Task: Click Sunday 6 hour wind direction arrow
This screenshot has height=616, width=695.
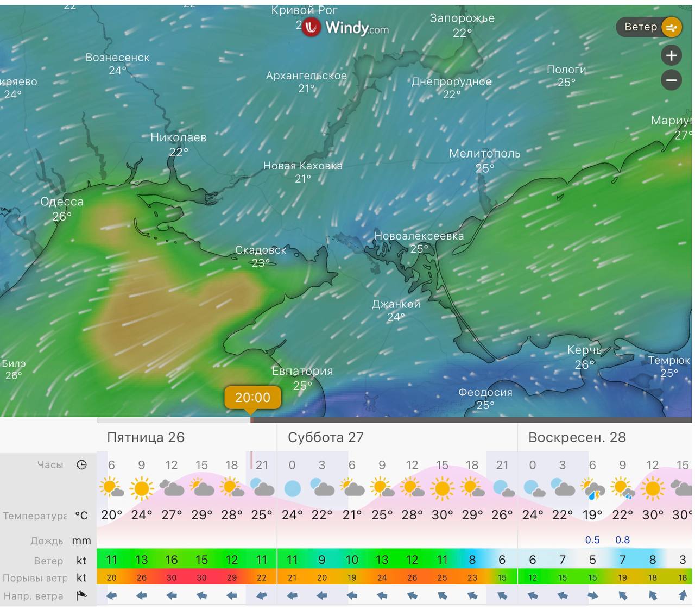Action: [592, 596]
